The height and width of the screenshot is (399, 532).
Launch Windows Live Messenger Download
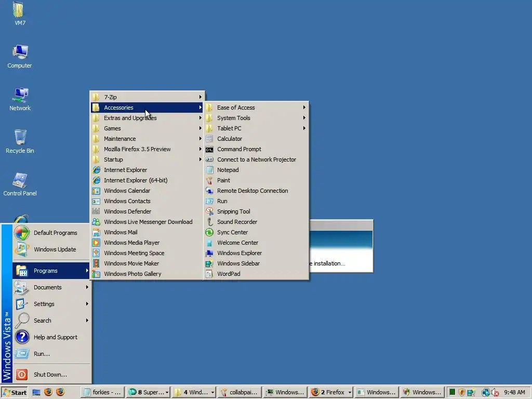click(148, 222)
